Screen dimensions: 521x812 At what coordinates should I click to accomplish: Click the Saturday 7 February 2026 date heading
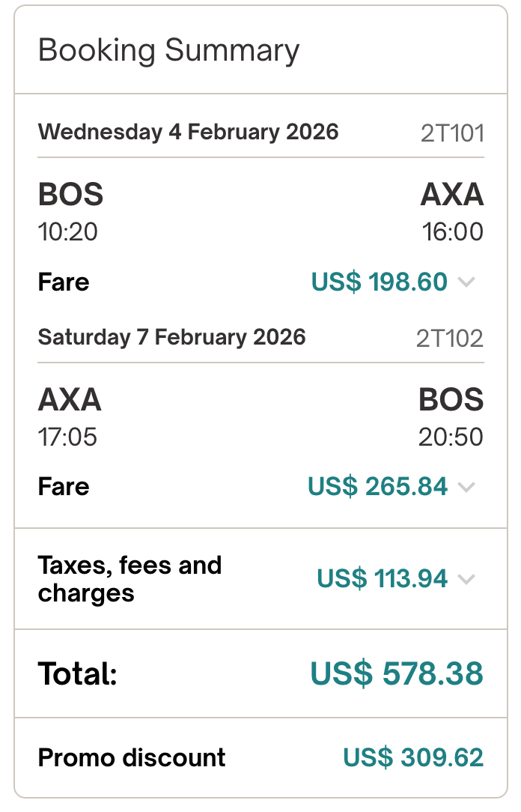coord(172,337)
